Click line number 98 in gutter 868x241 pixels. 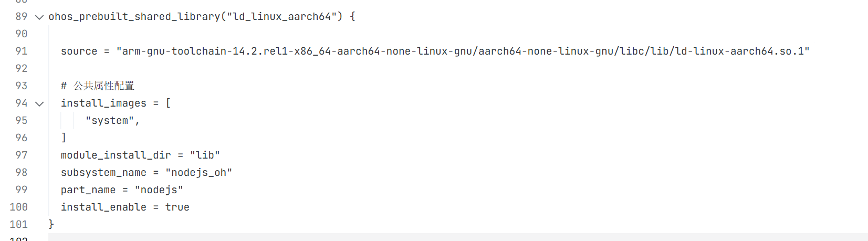21,173
